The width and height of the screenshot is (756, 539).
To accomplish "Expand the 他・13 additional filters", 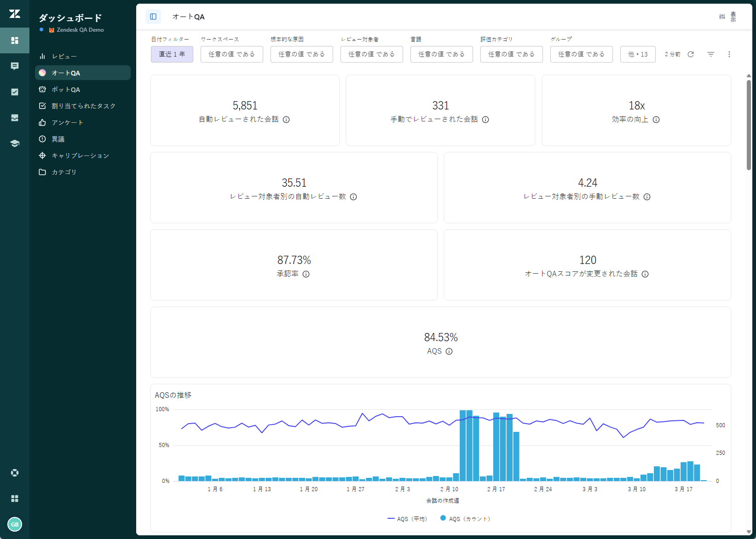I will point(637,54).
